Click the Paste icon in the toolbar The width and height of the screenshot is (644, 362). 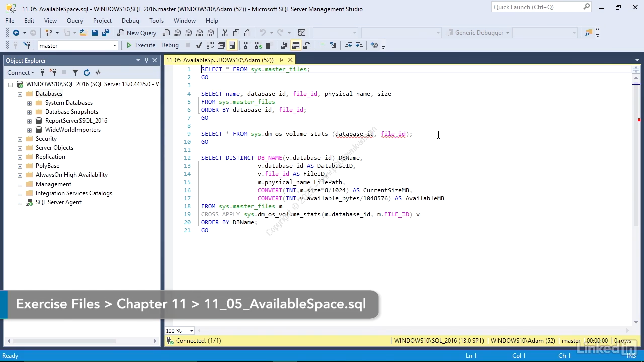(247, 33)
